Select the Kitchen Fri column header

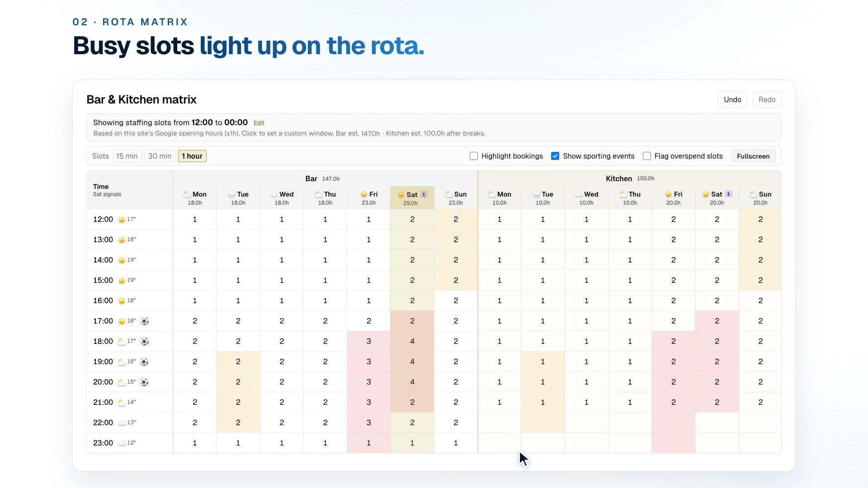(674, 198)
